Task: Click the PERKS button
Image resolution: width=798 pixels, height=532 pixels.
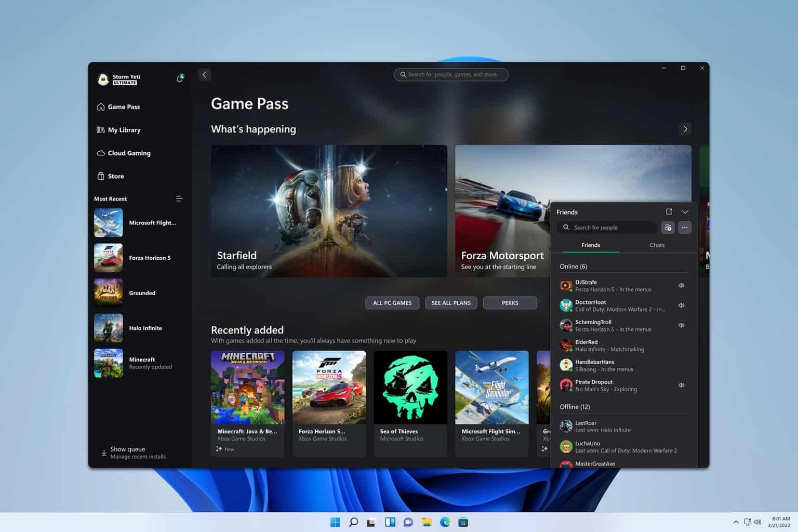Action: click(510, 303)
